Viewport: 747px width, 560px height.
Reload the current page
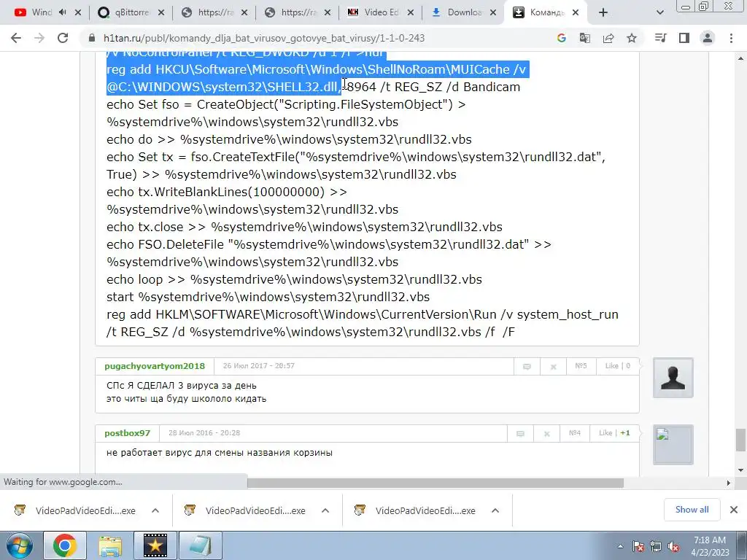[x=63, y=38]
